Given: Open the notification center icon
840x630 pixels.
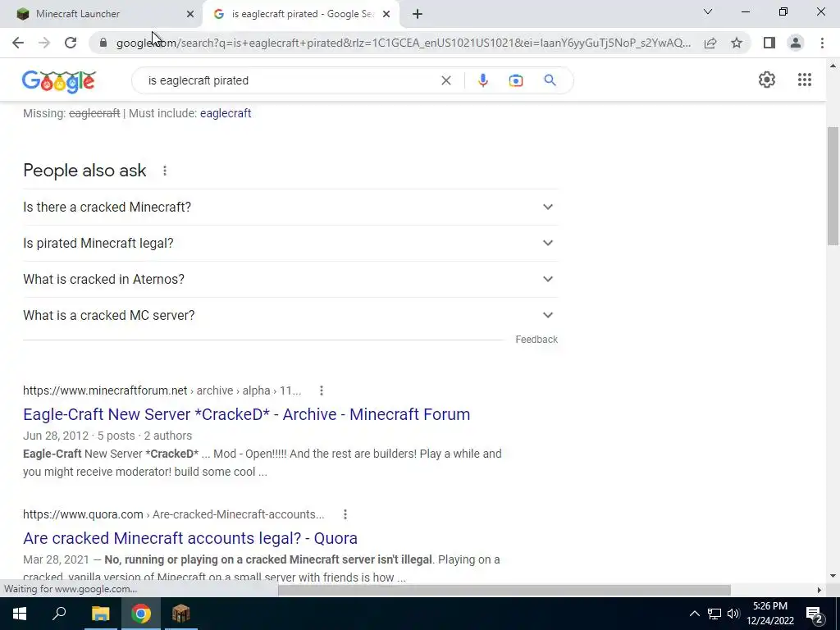Looking at the screenshot, I should pos(815,614).
